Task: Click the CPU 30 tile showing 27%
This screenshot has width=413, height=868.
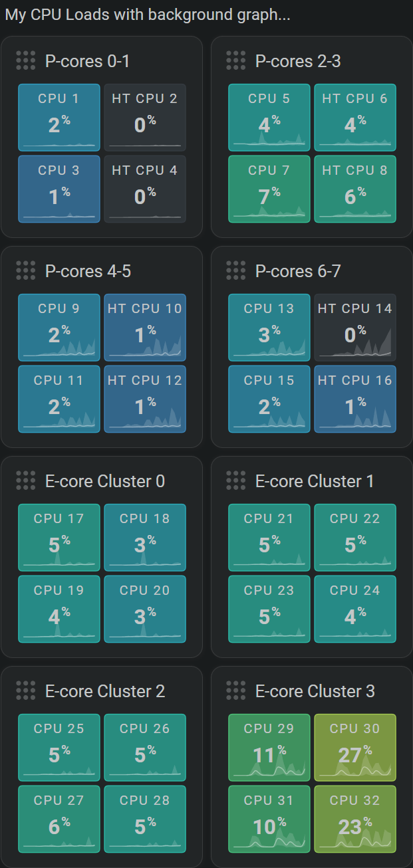Action: (x=355, y=747)
